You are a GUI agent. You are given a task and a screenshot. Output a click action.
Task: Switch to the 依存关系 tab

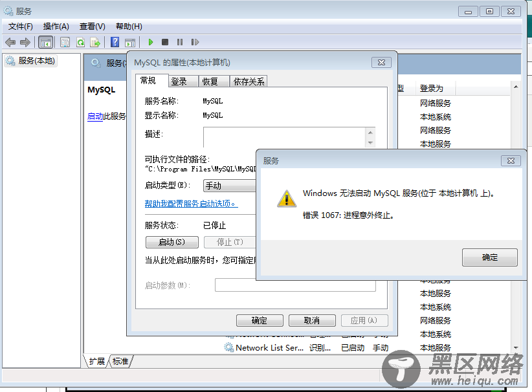[x=249, y=82]
